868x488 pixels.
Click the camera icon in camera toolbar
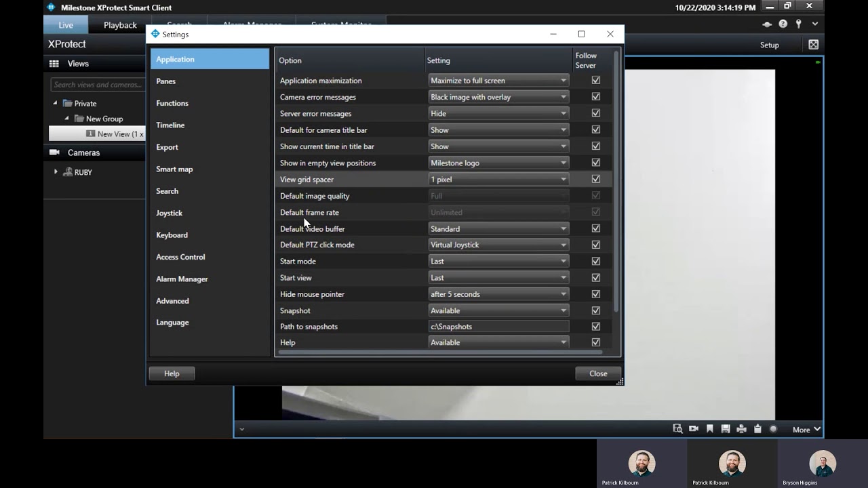coord(694,429)
